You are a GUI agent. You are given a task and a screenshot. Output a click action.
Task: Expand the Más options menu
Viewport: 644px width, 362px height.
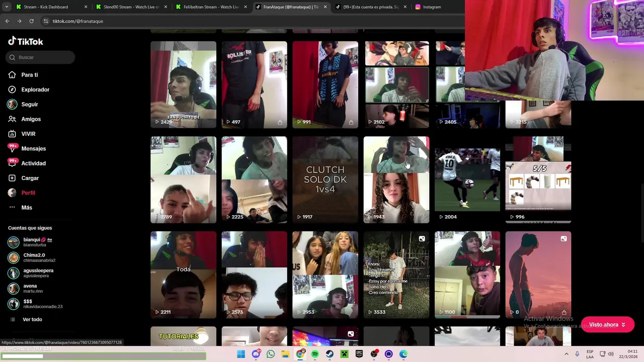26,208
